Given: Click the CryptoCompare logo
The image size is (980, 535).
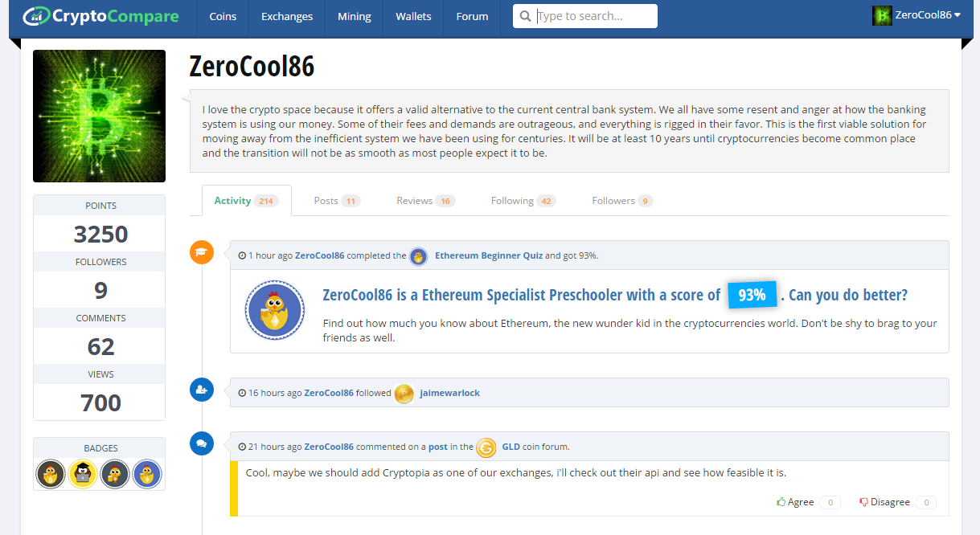Looking at the screenshot, I should coord(100,15).
